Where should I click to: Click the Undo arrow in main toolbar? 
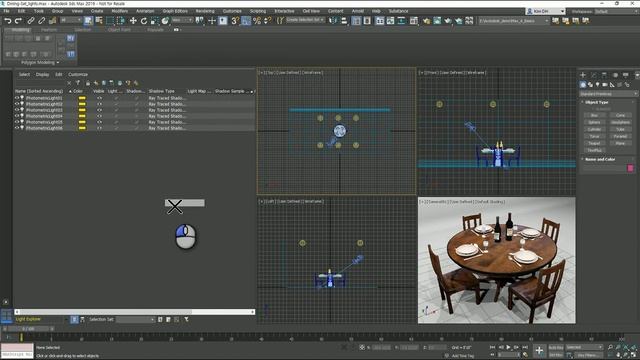pos(8,20)
